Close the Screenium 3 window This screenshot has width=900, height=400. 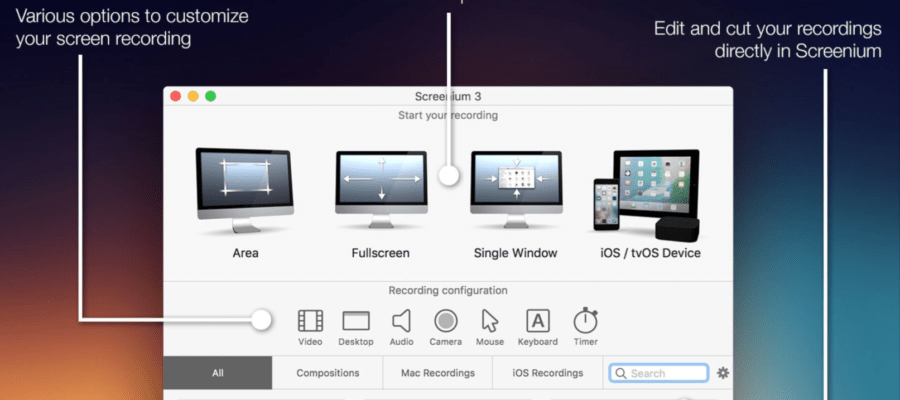tap(176, 96)
